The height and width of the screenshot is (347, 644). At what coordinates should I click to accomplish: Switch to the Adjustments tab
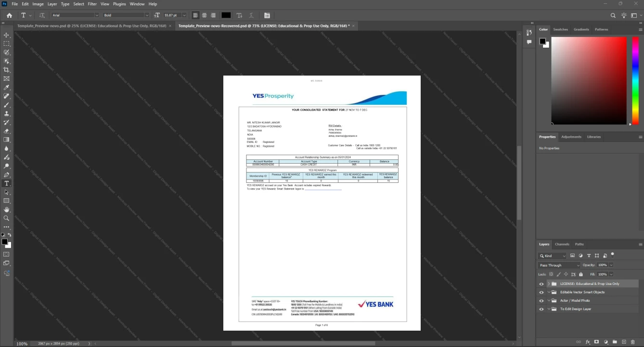571,137
